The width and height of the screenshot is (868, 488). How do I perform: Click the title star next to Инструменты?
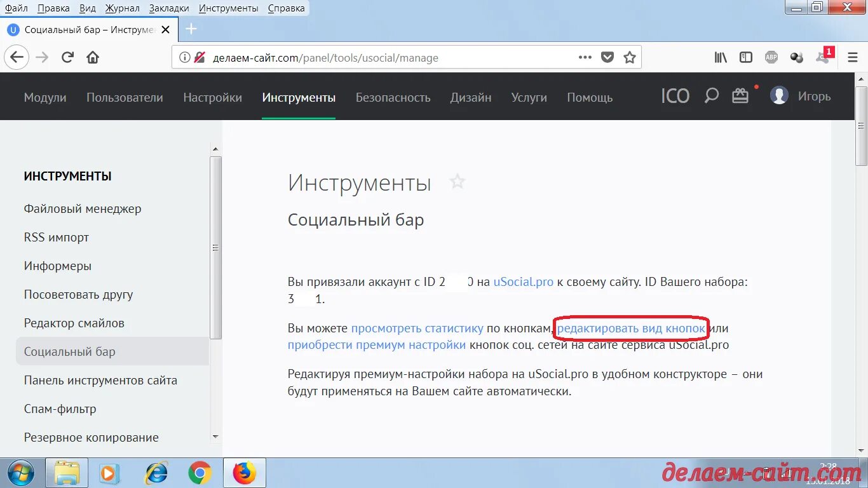[458, 181]
